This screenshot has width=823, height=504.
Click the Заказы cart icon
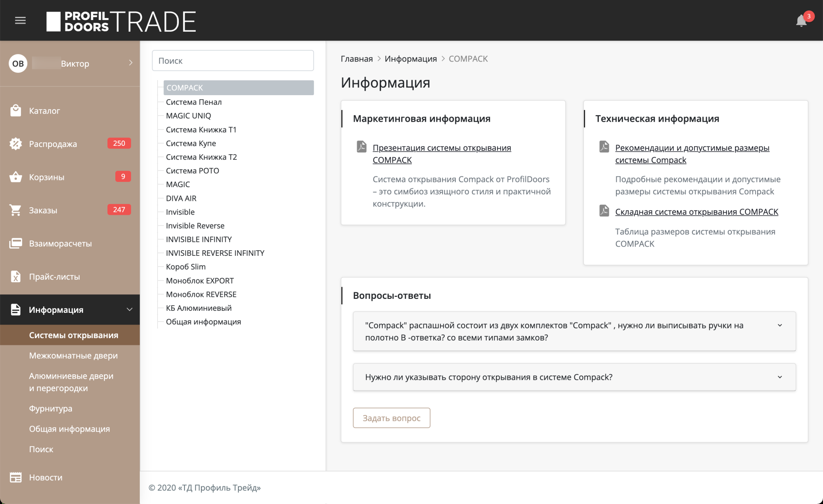pos(16,210)
